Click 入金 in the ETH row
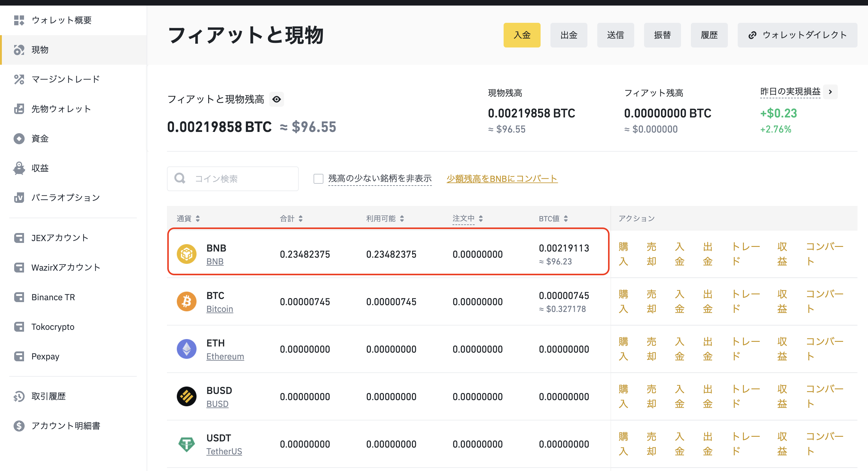 click(679, 349)
